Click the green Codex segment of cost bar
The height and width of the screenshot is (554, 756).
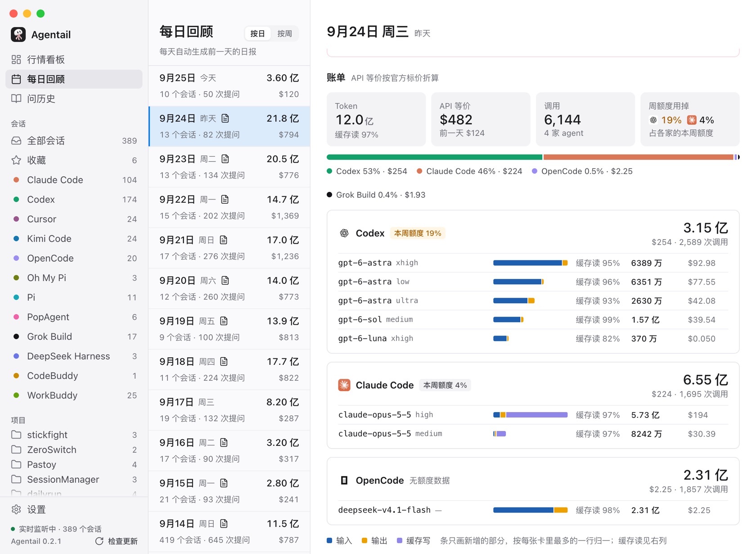pos(434,157)
